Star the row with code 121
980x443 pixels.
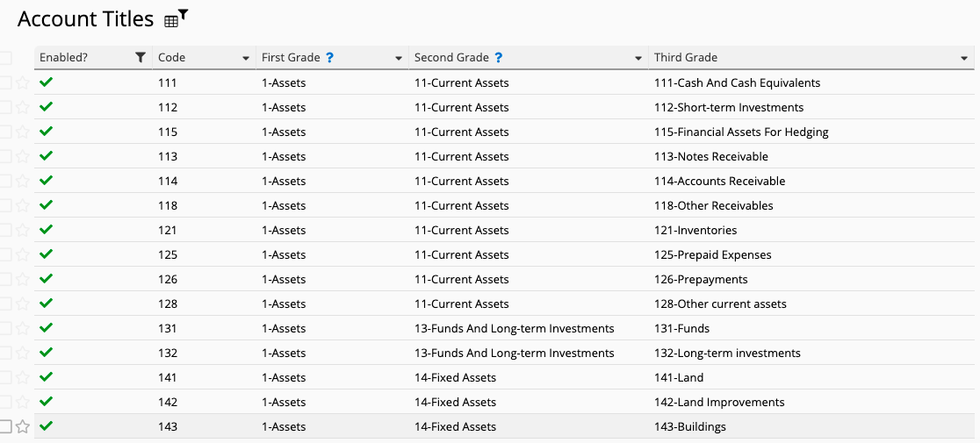[23, 230]
